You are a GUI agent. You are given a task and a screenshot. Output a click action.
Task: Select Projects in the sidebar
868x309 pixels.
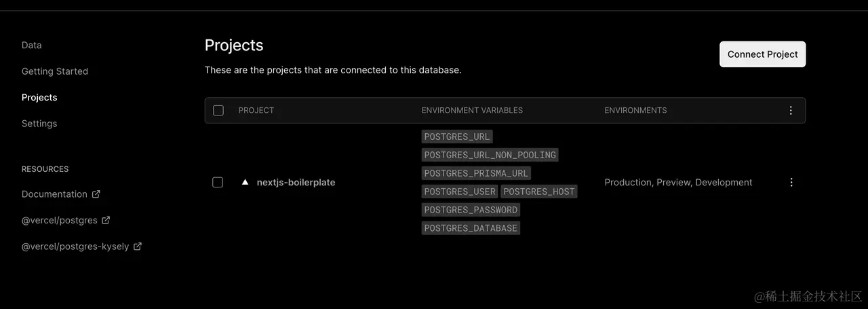(x=39, y=97)
